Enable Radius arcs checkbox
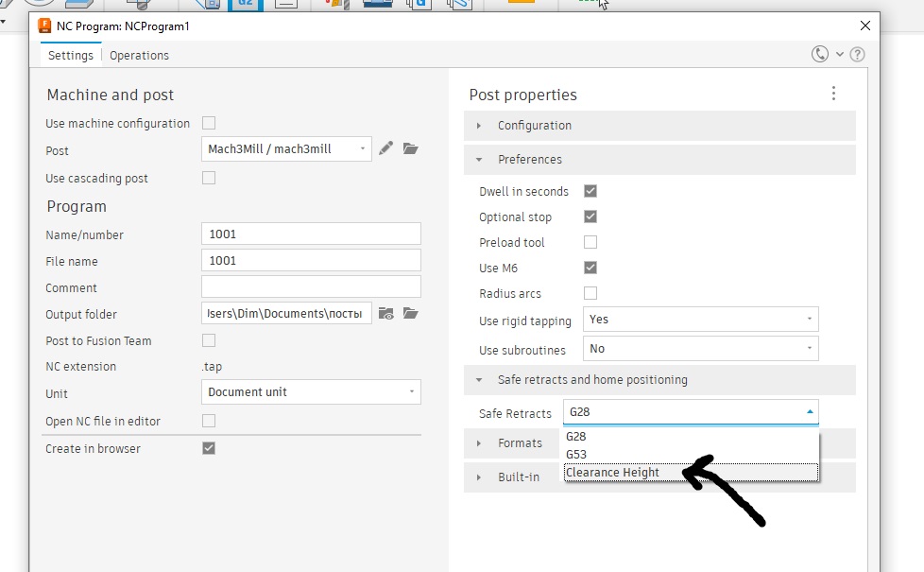This screenshot has width=924, height=572. (x=590, y=293)
